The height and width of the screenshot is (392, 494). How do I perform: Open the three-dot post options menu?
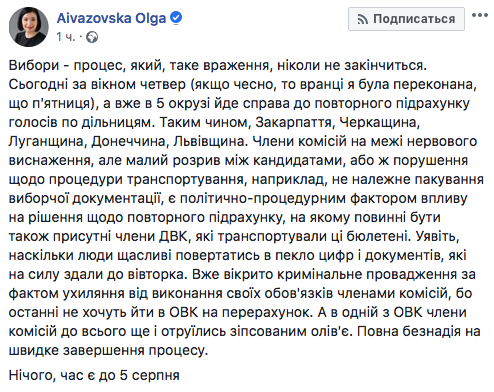(x=480, y=15)
